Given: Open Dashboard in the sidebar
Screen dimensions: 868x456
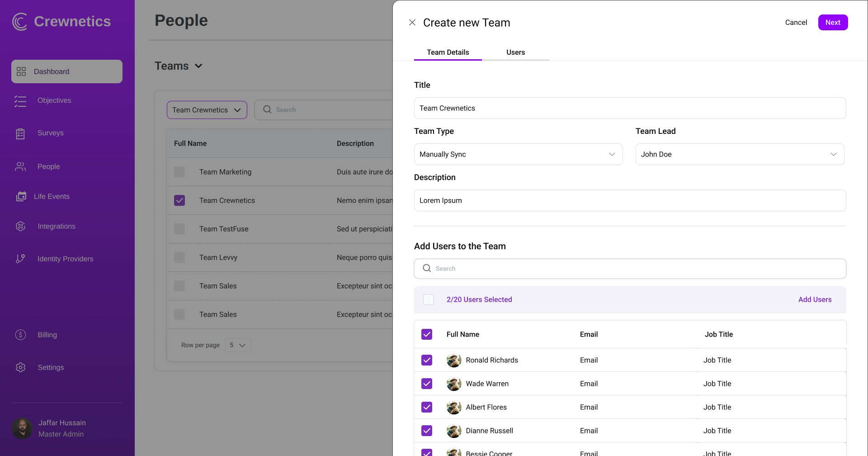Looking at the screenshot, I should [x=67, y=71].
